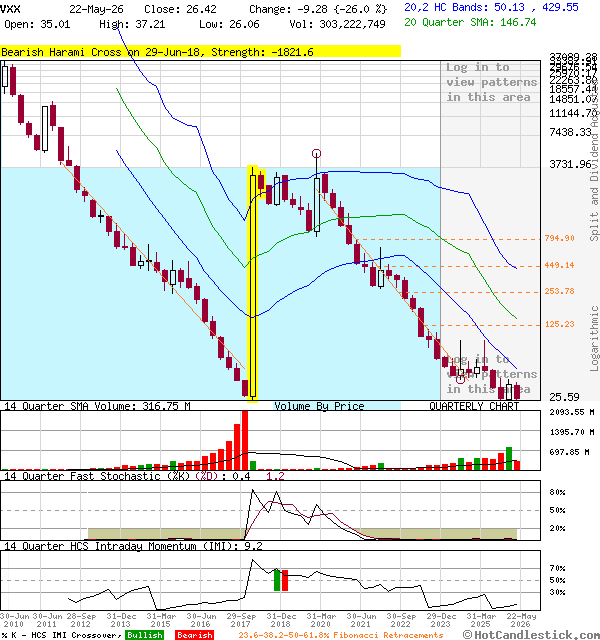The image size is (600, 640).
Task: Click the 7438.33 price axis label
Action: coord(570,132)
